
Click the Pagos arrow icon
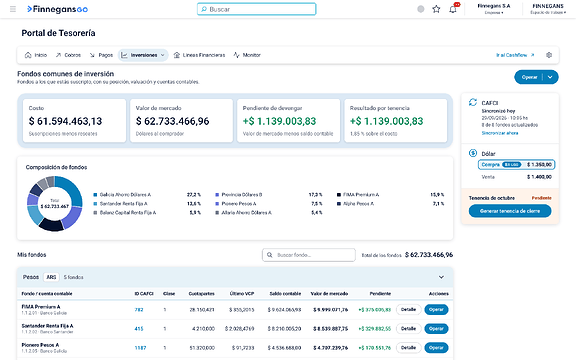92,55
